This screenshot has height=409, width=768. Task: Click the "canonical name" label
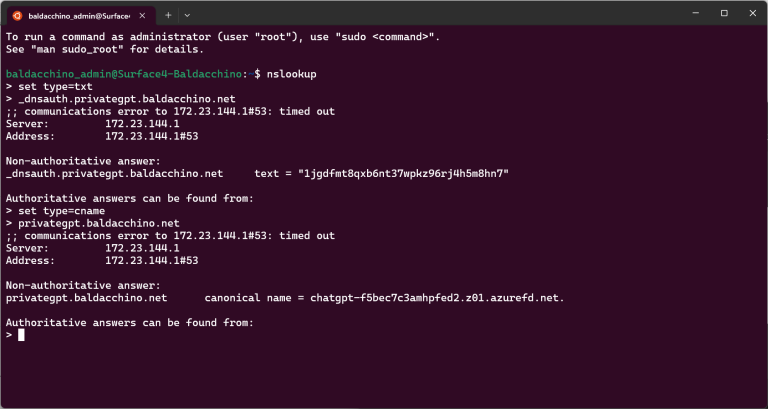(247, 298)
